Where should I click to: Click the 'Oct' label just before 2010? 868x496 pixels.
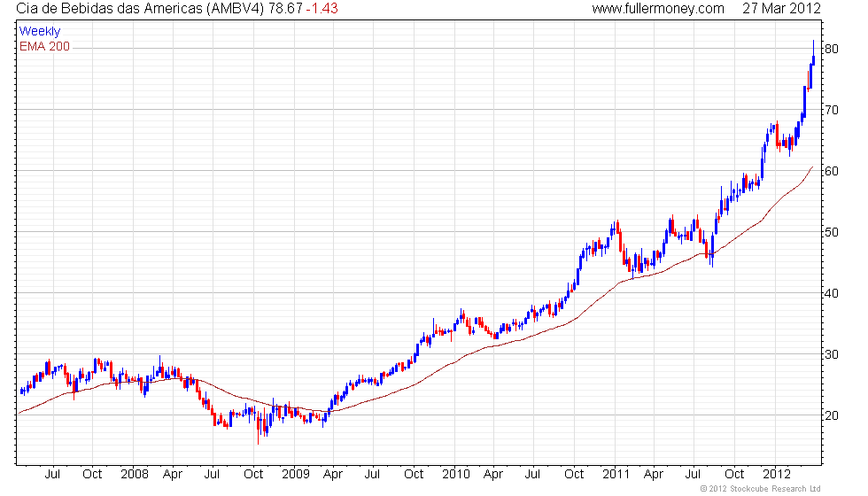(414, 475)
